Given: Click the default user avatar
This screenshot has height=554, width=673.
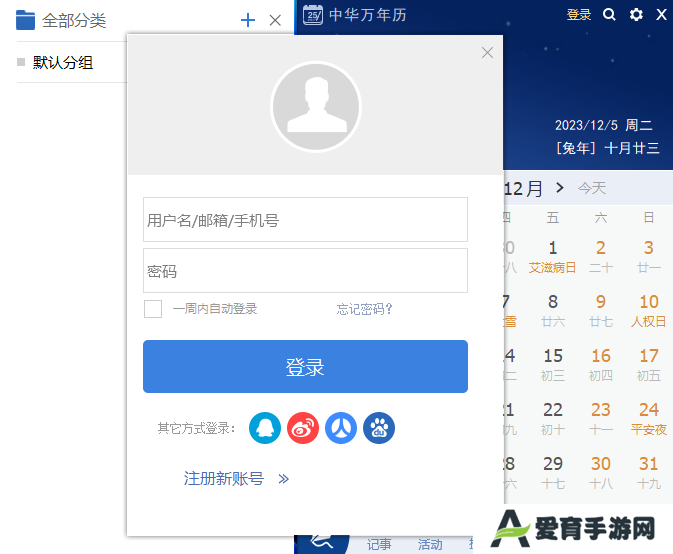Looking at the screenshot, I should coord(316,107).
